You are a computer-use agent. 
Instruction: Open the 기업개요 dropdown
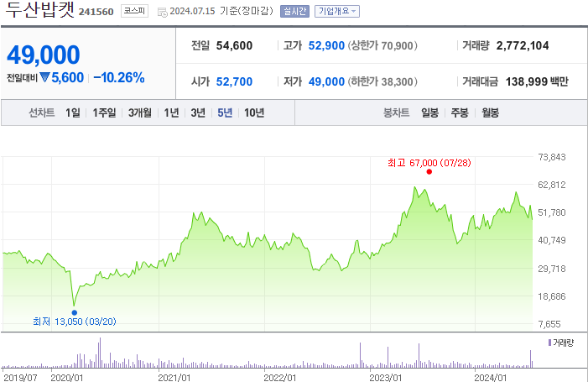pyautogui.click(x=336, y=11)
